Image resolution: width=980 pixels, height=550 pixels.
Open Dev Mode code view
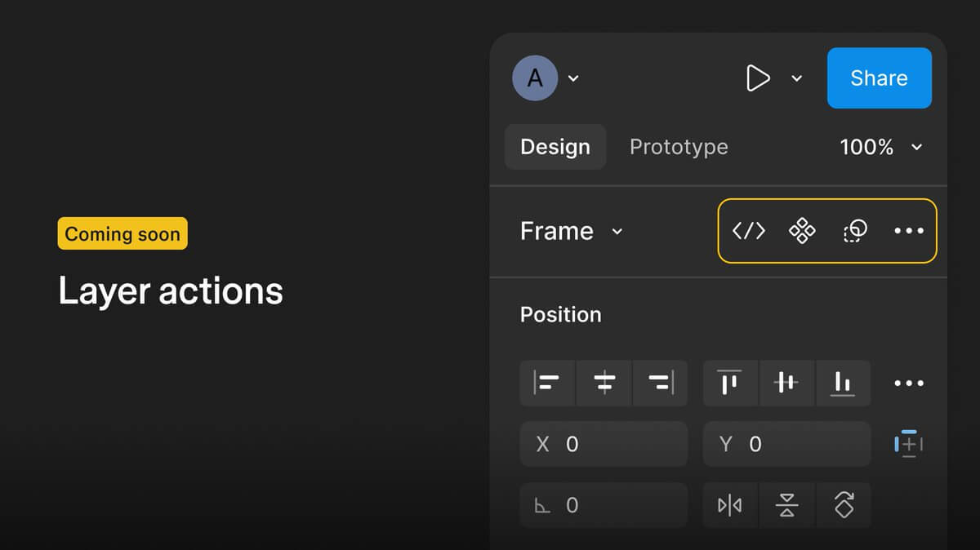pos(747,231)
